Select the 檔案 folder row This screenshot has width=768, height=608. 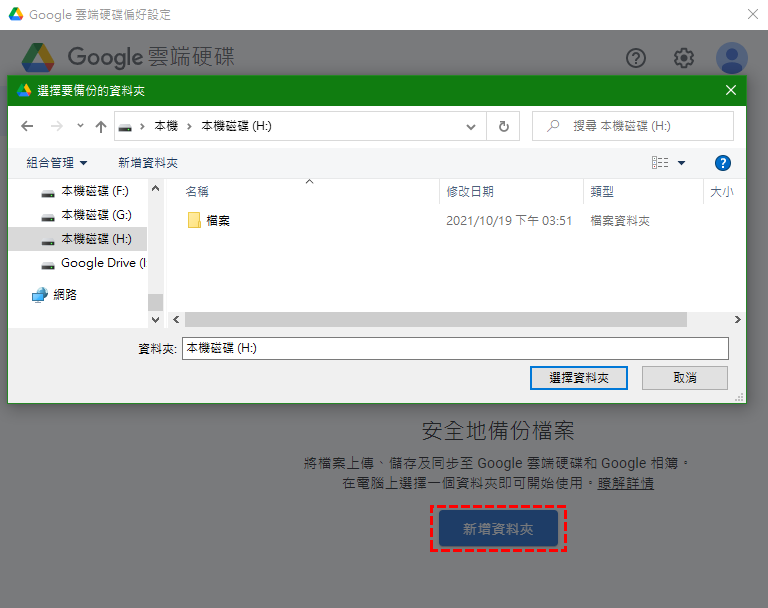point(456,220)
